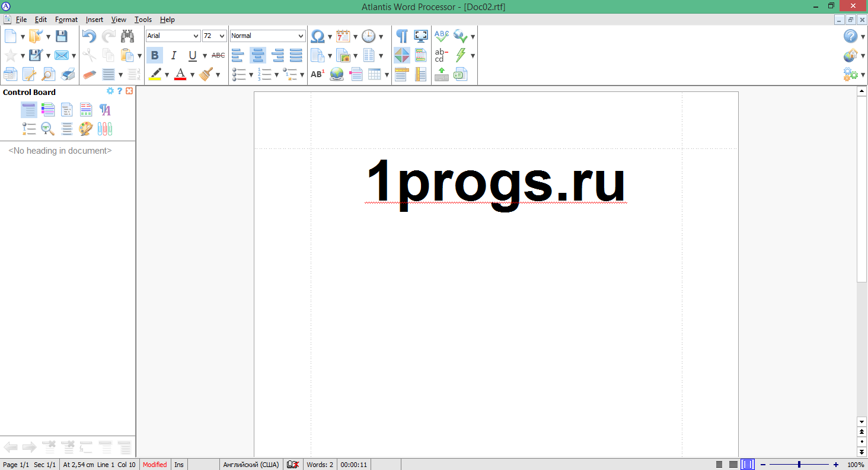The width and height of the screenshot is (868, 470).
Task: Run the spell checker
Action: tap(441, 36)
